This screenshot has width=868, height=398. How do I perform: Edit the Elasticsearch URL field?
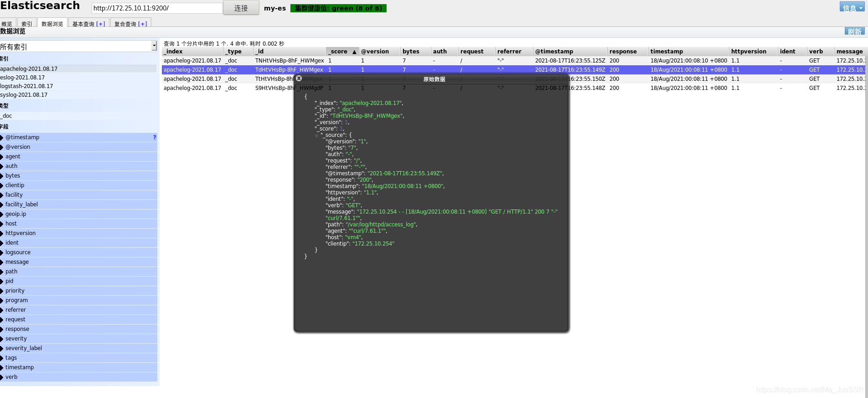[157, 8]
